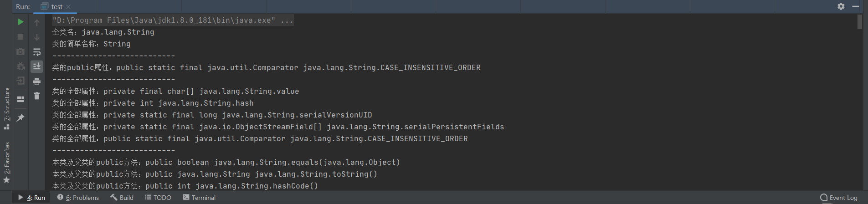Close the test run tab
This screenshot has height=204, width=868.
click(x=68, y=7)
